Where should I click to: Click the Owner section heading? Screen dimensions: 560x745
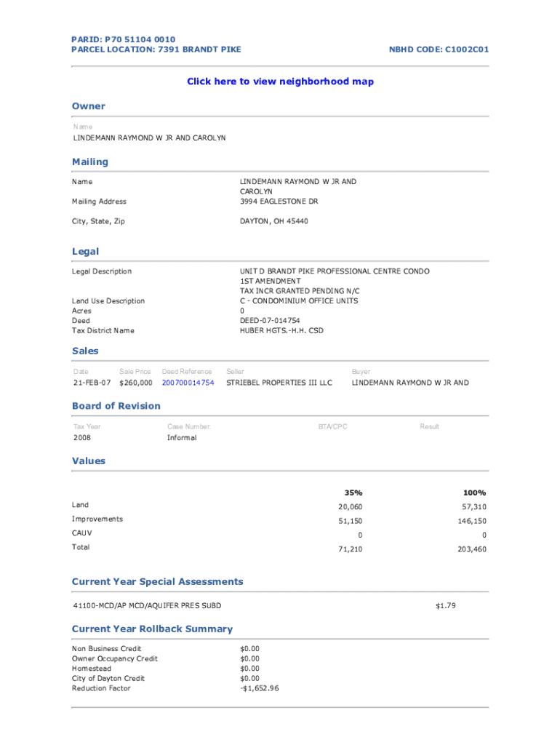coord(88,106)
